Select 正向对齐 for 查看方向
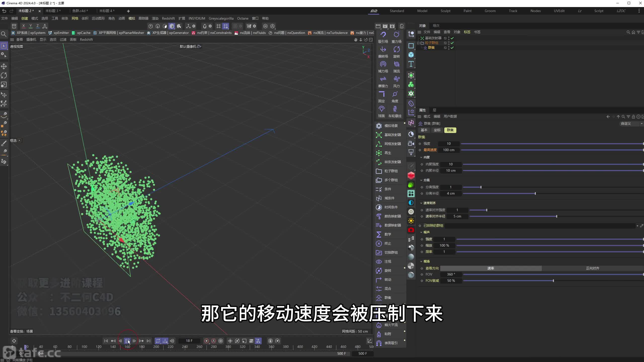644x362 pixels. tap(592, 268)
